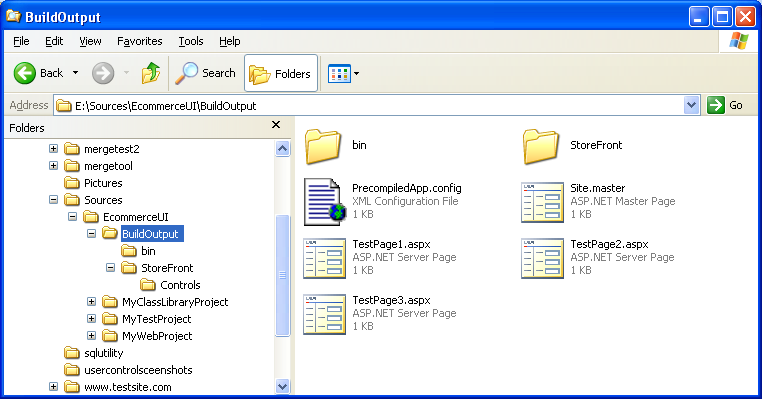Expand the MyClassLibraryProject node
Viewport: 762px width, 399px height.
tap(91, 302)
